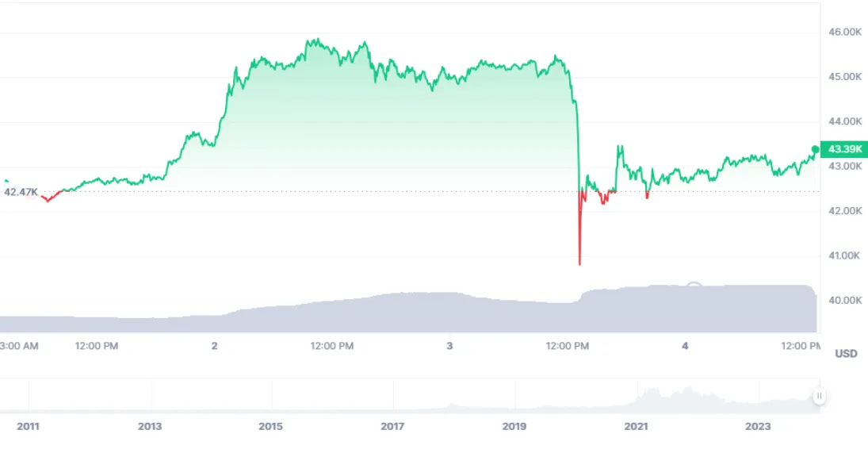Click the small circle marker on the volume area
The image size is (868, 449).
694,286
